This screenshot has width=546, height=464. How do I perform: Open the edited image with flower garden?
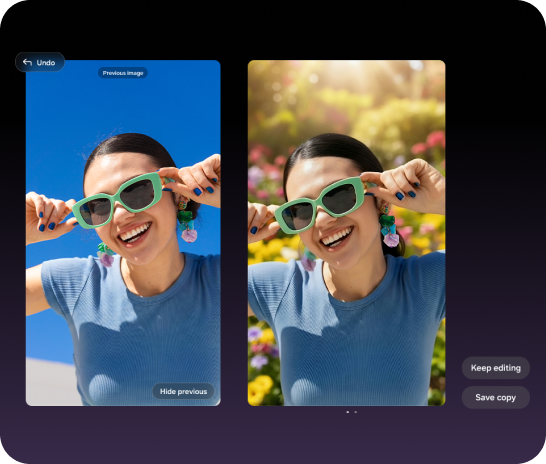[346, 233]
